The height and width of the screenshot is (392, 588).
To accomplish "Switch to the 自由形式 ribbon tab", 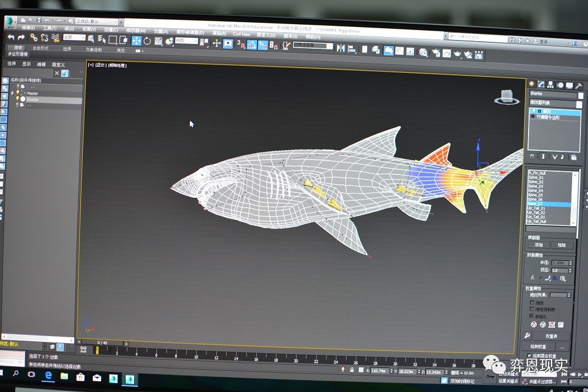I will point(41,48).
